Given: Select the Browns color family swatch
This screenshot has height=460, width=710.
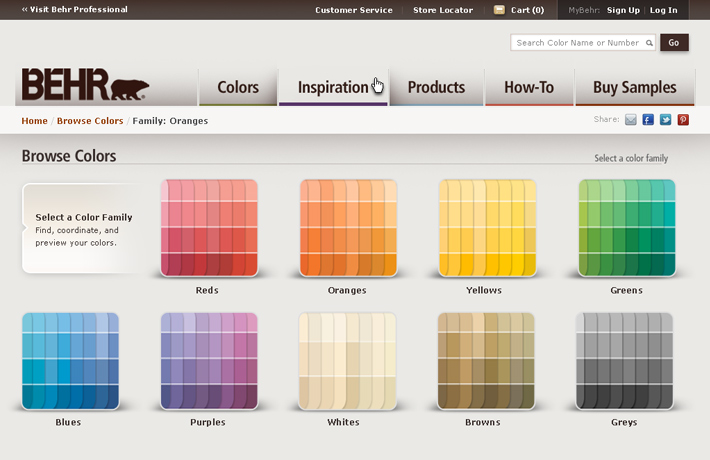Looking at the screenshot, I should [486, 361].
